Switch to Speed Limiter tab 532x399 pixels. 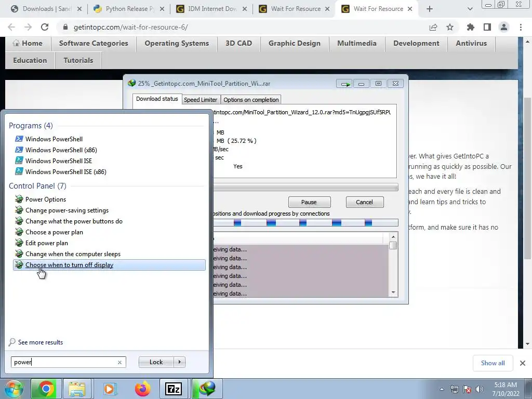tap(201, 100)
